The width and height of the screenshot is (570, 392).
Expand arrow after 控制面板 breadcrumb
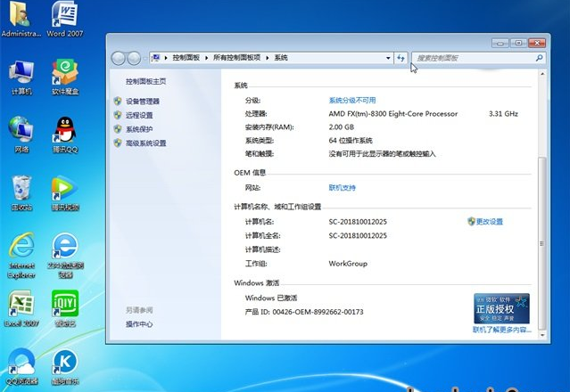tap(206, 58)
